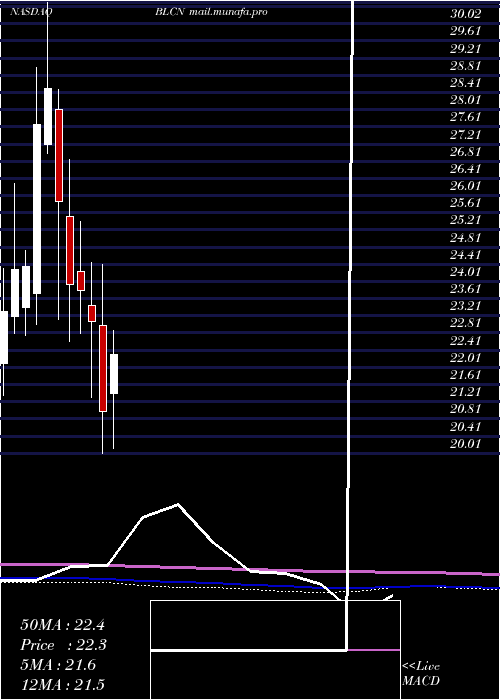Select the 21.61 price axis label
Viewport: 500px width, 700px height.
465,375
